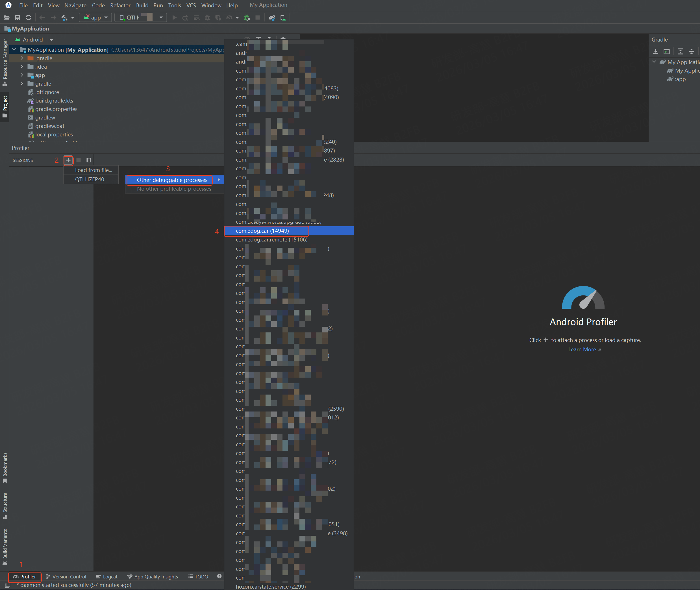Open the Tools menu

174,5
